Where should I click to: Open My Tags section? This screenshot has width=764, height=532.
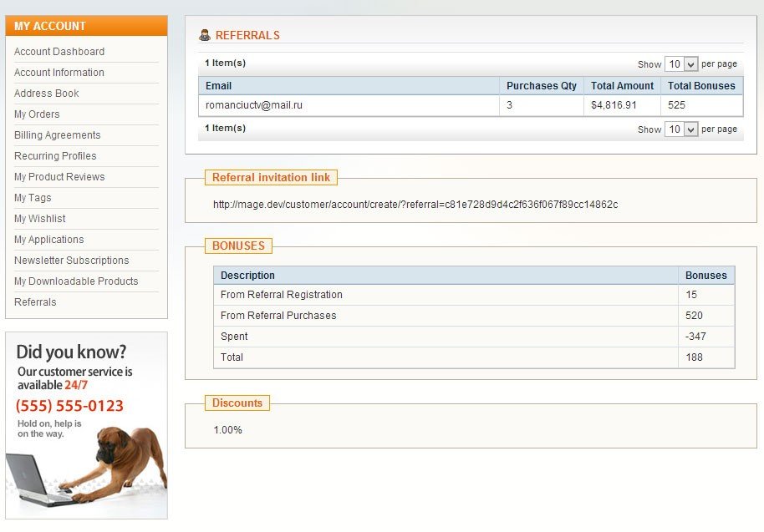(x=33, y=198)
